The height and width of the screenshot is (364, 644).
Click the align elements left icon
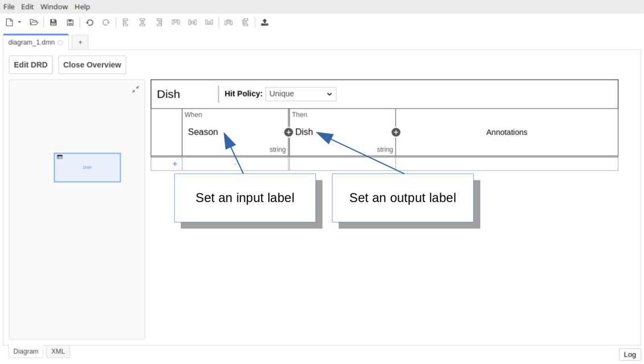coord(126,22)
